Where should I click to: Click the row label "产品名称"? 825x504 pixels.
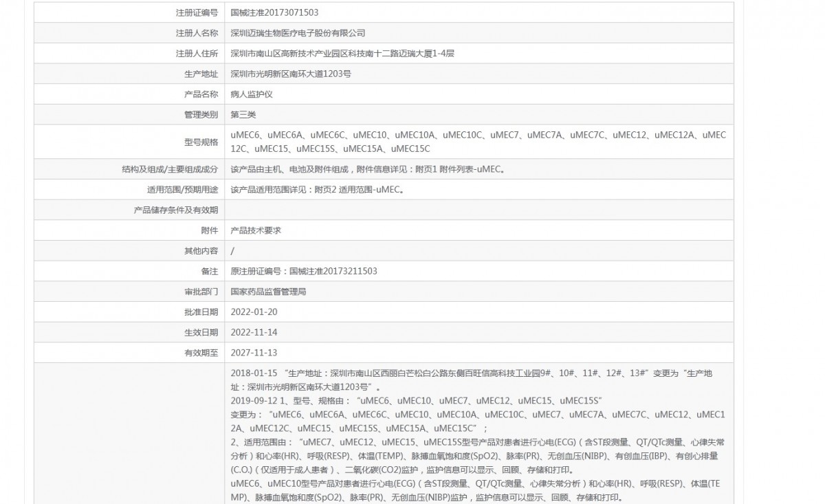[x=201, y=94]
